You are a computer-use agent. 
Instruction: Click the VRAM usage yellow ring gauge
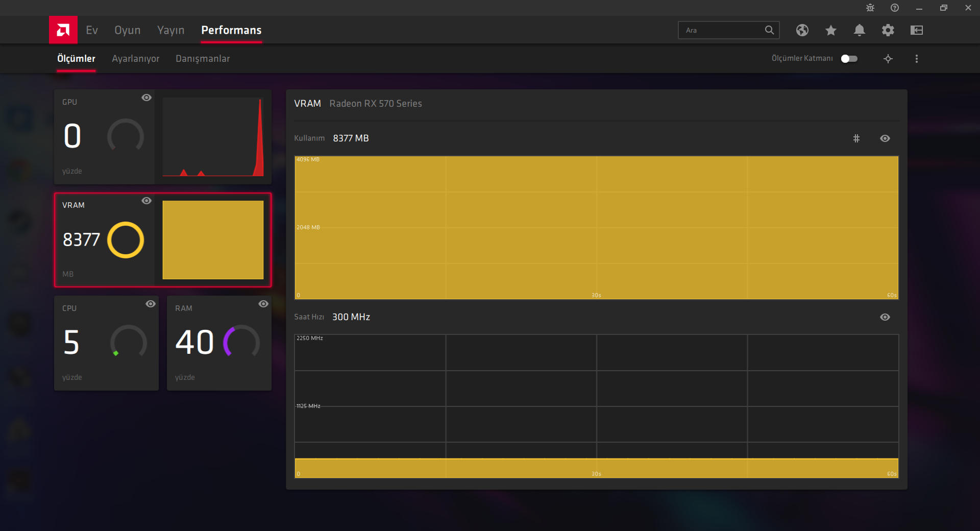(x=126, y=240)
